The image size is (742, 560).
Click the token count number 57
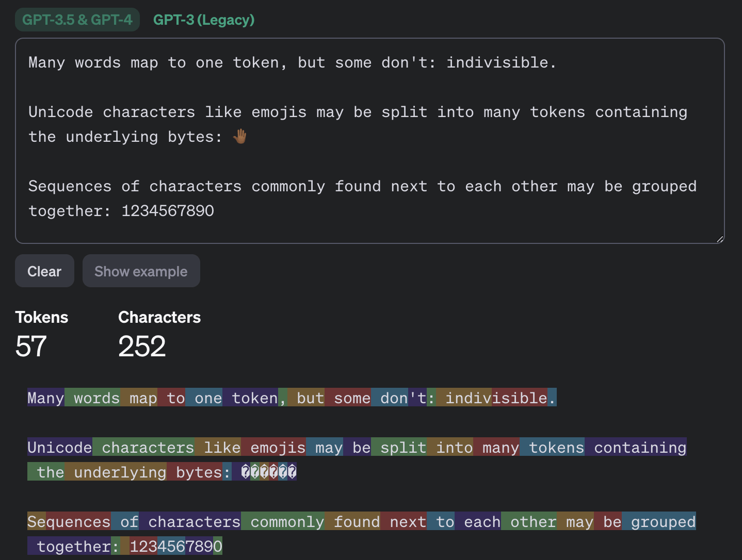[x=31, y=346]
